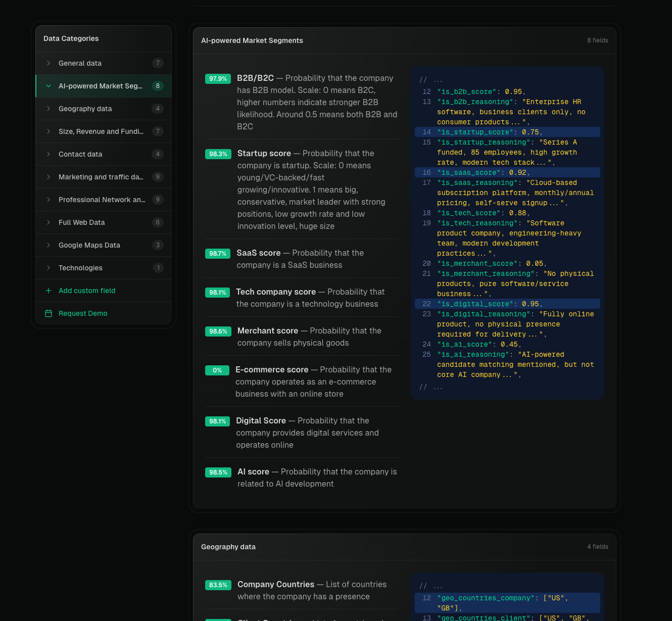
Task: Click count badge 9 on Marketing and traffic
Action: 158,177
